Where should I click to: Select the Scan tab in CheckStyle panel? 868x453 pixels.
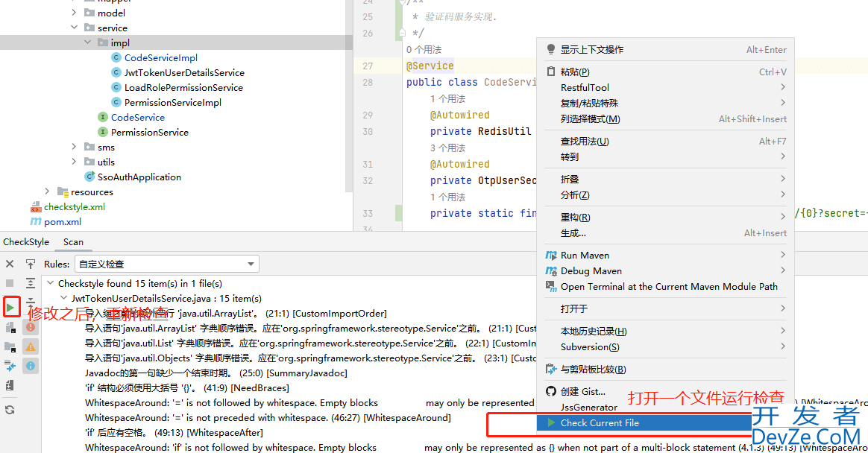point(73,241)
